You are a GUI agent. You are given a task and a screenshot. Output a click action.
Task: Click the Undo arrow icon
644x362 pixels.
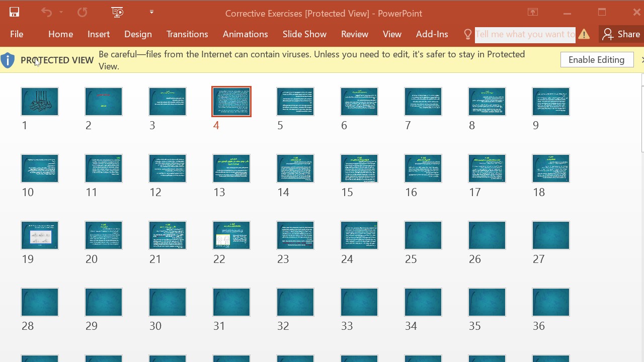[x=46, y=12]
